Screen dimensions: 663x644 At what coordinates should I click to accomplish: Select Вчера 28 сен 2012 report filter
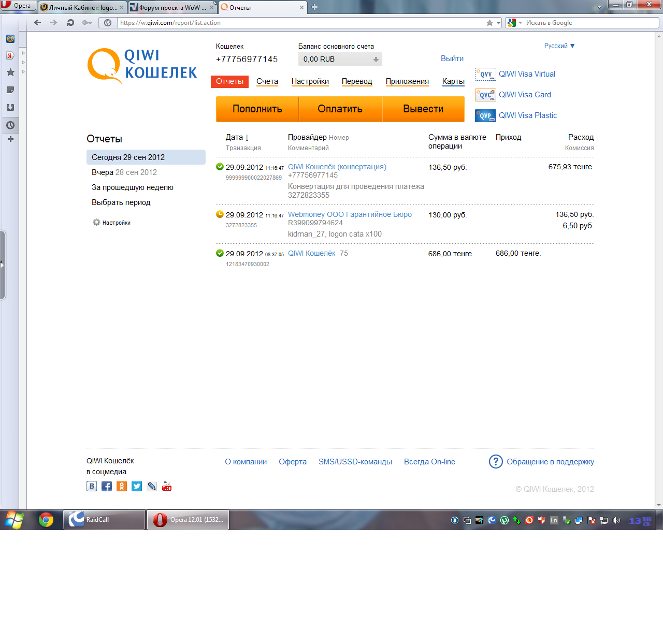click(124, 172)
